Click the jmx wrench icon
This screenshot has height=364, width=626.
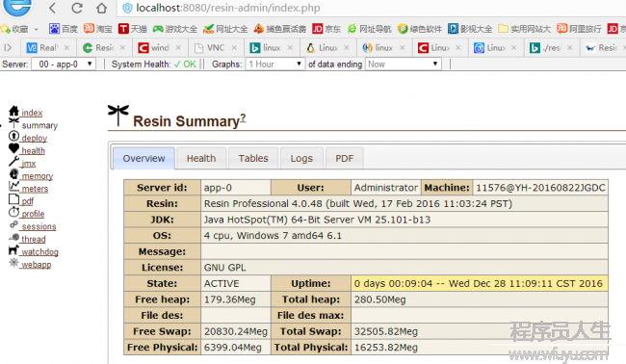tap(14, 161)
